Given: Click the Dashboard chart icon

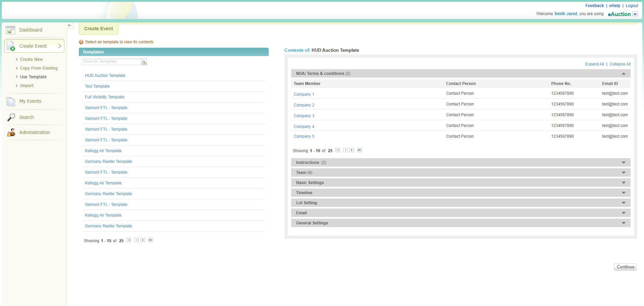Looking at the screenshot, I should point(10,30).
